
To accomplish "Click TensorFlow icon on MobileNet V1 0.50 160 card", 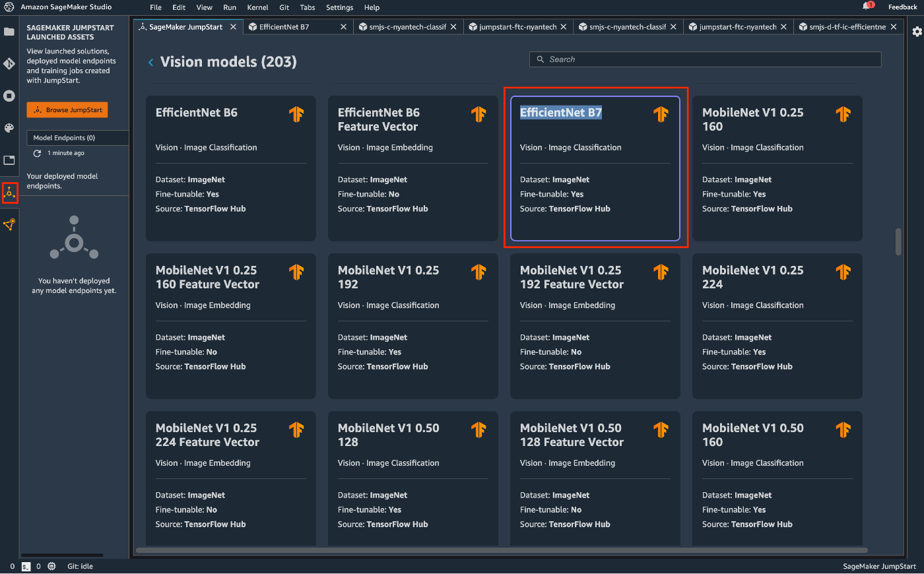I will (843, 430).
